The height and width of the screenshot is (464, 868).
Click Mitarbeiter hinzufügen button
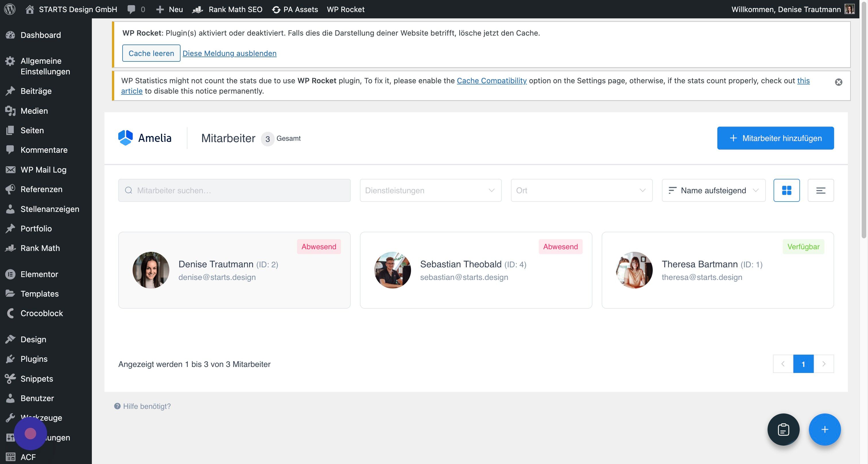(x=775, y=138)
